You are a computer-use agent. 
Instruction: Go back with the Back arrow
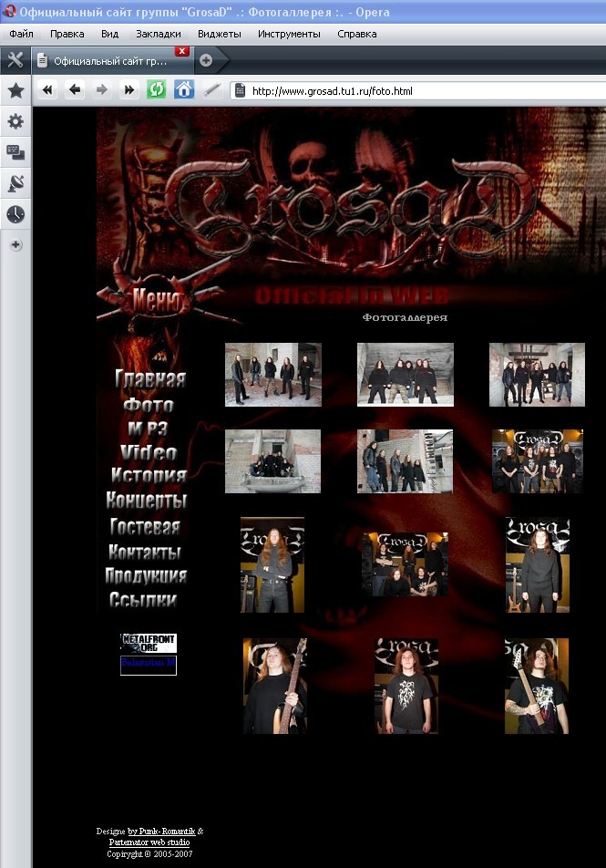pyautogui.click(x=75, y=89)
